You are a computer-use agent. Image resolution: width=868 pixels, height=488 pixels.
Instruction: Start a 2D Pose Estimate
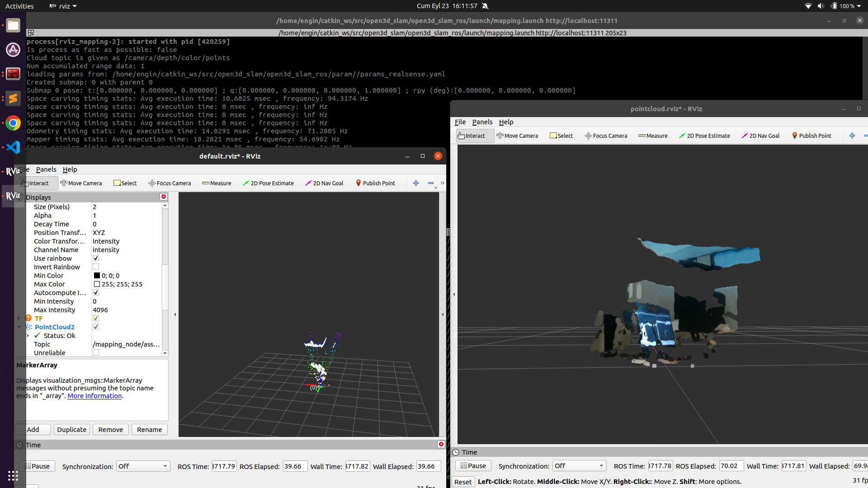(269, 183)
